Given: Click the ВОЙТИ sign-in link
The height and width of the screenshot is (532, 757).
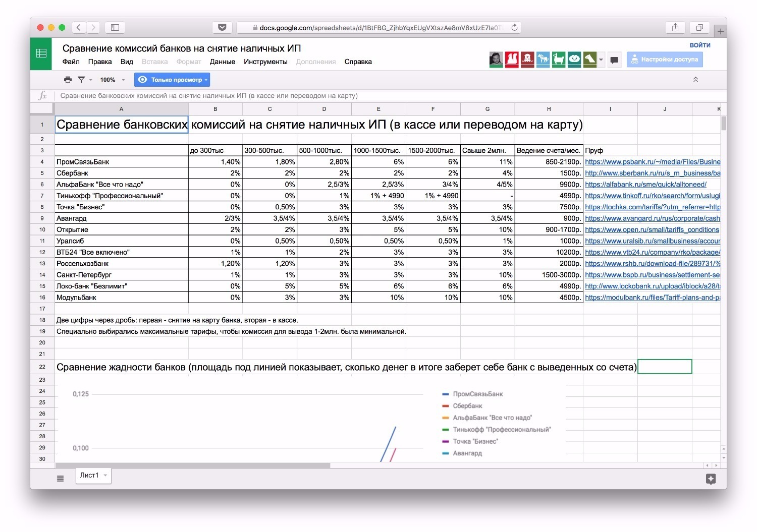Looking at the screenshot, I should tap(700, 45).
